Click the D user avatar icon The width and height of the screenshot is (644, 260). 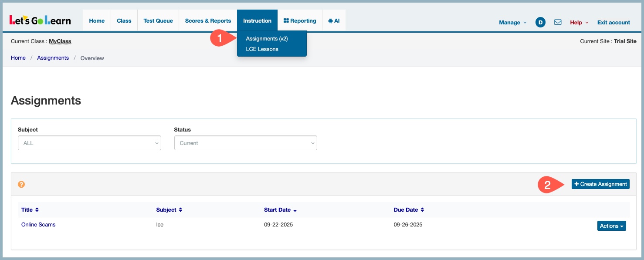click(540, 22)
